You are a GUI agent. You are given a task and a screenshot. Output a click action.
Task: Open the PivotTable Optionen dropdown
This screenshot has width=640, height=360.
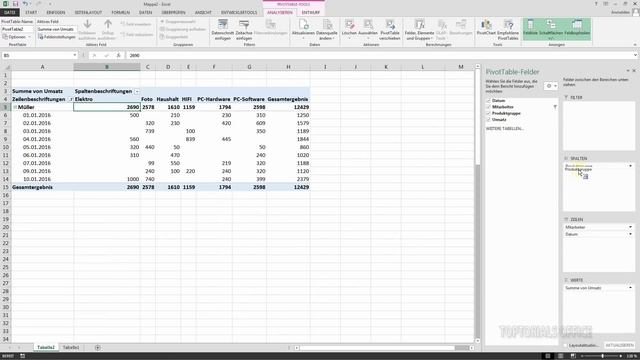(17, 37)
